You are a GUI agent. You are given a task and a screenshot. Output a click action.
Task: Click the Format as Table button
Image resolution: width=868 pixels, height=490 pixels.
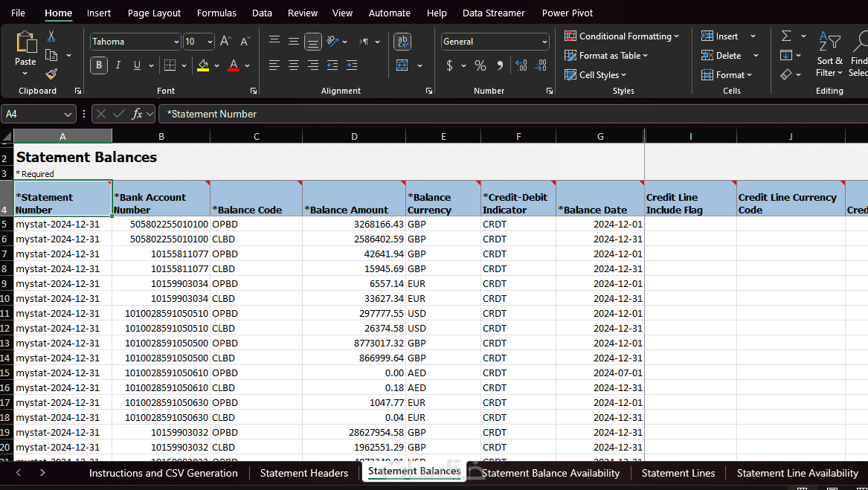[x=606, y=55]
